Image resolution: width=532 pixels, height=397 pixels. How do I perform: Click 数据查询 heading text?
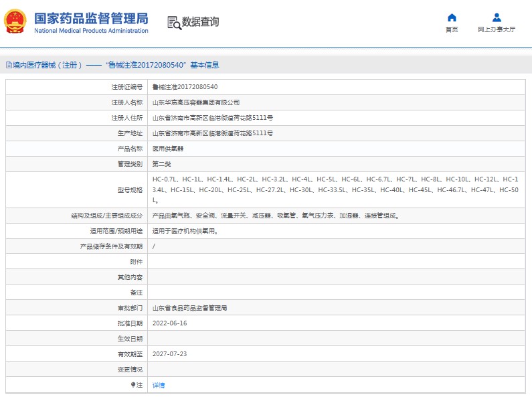click(x=201, y=21)
